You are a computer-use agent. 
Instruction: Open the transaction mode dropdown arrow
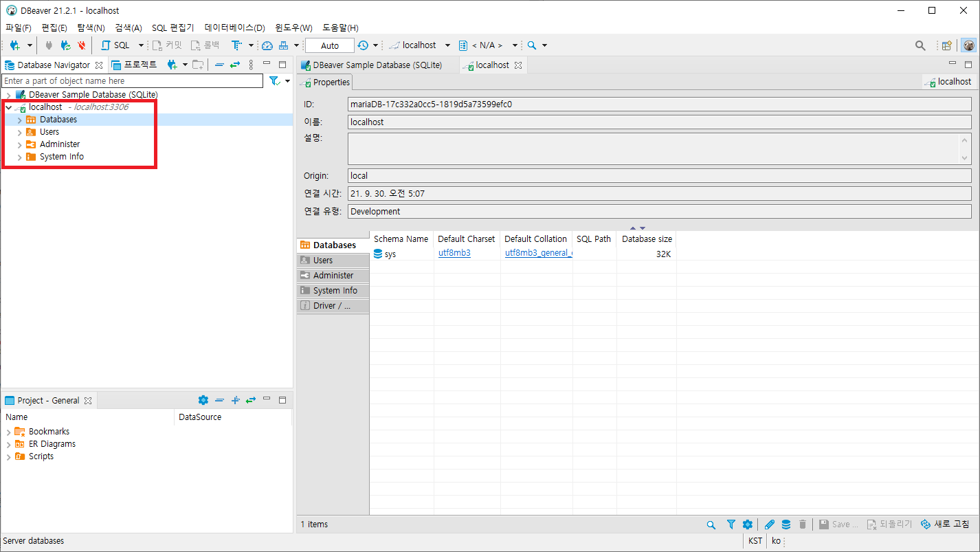[251, 45]
